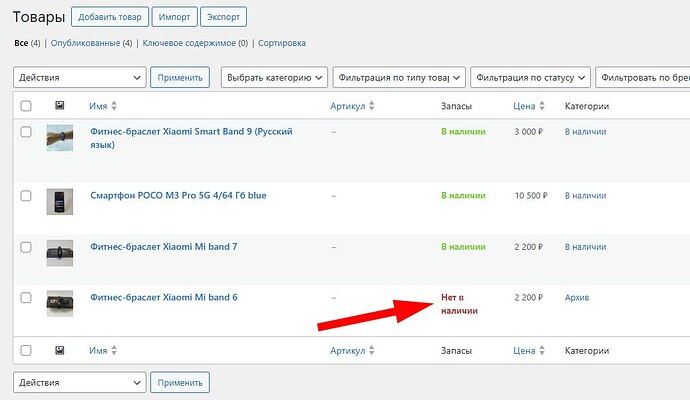Click the green В наличии stock of Mi band 7

(463, 247)
